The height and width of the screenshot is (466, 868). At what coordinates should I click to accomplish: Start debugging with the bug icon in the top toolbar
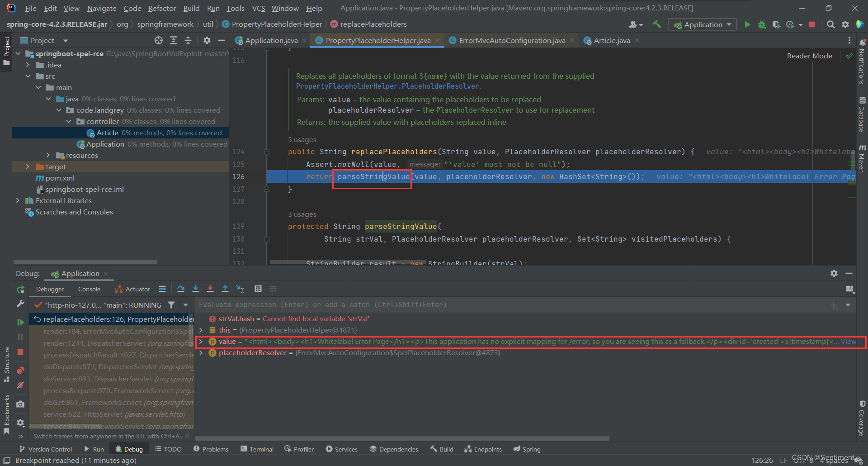[762, 24]
